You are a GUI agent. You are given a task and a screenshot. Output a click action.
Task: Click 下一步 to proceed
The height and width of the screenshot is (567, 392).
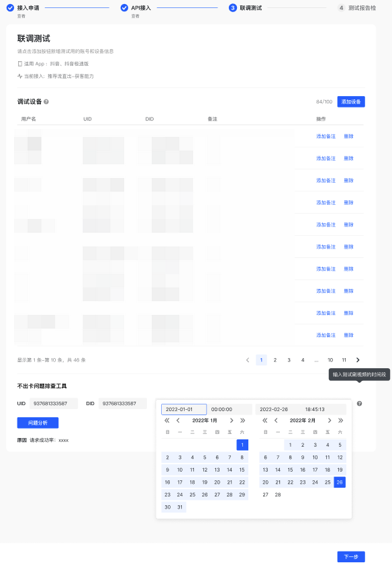pyautogui.click(x=351, y=557)
